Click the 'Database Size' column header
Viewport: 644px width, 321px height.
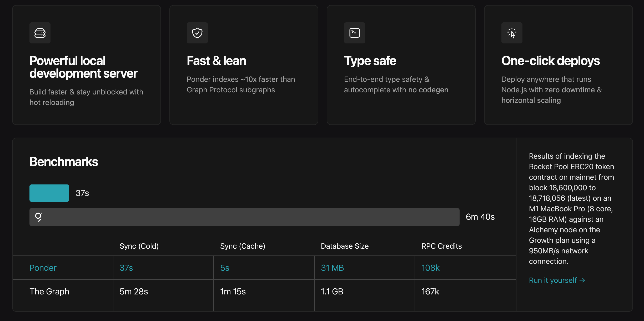pyautogui.click(x=345, y=246)
